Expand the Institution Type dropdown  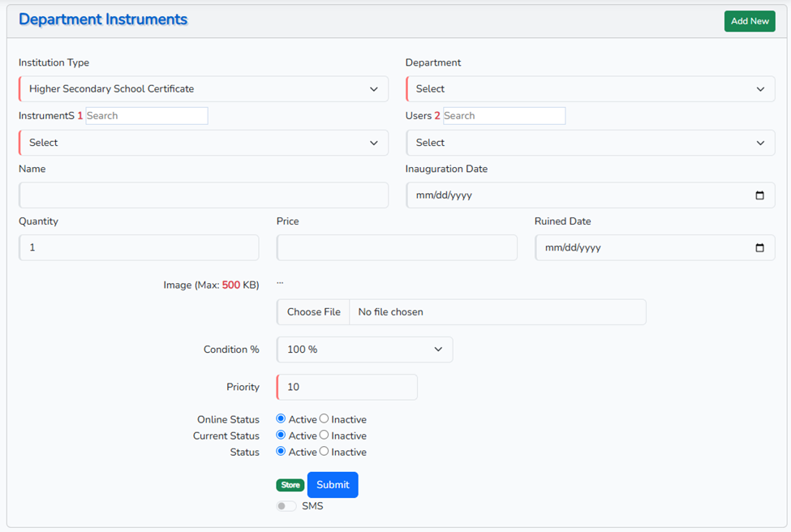coord(203,89)
